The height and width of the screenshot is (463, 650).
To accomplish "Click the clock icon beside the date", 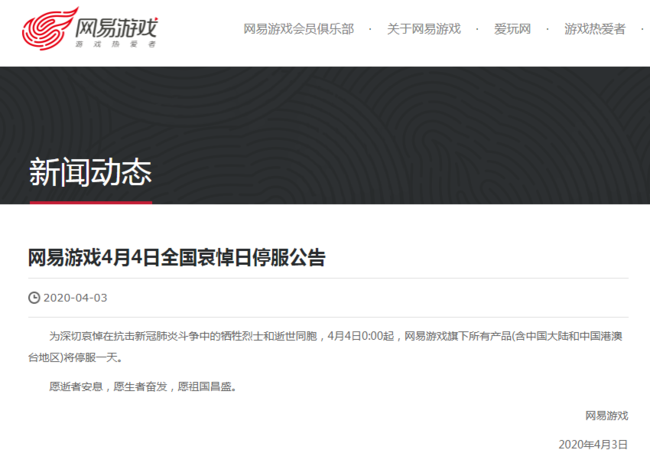I will point(34,298).
